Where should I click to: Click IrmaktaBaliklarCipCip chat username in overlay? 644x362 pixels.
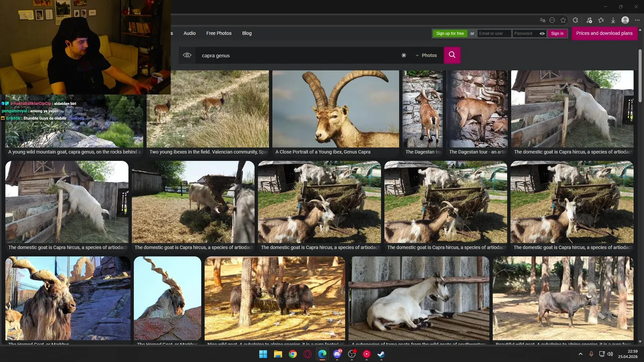(x=31, y=104)
